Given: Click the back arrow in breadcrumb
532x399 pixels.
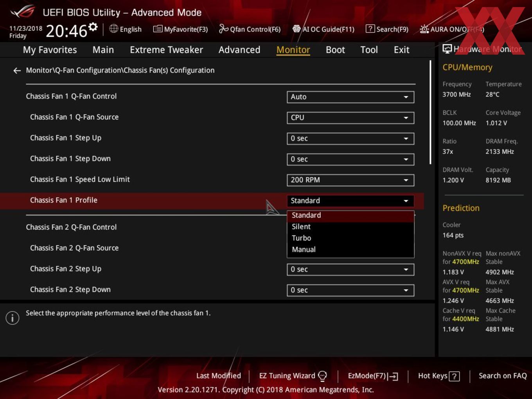Looking at the screenshot, I should 17,70.
